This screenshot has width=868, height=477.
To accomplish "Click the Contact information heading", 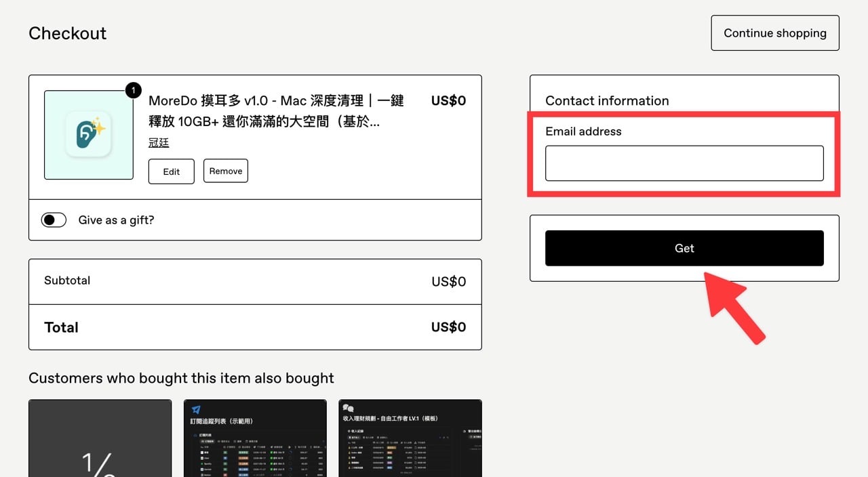I will click(x=607, y=101).
